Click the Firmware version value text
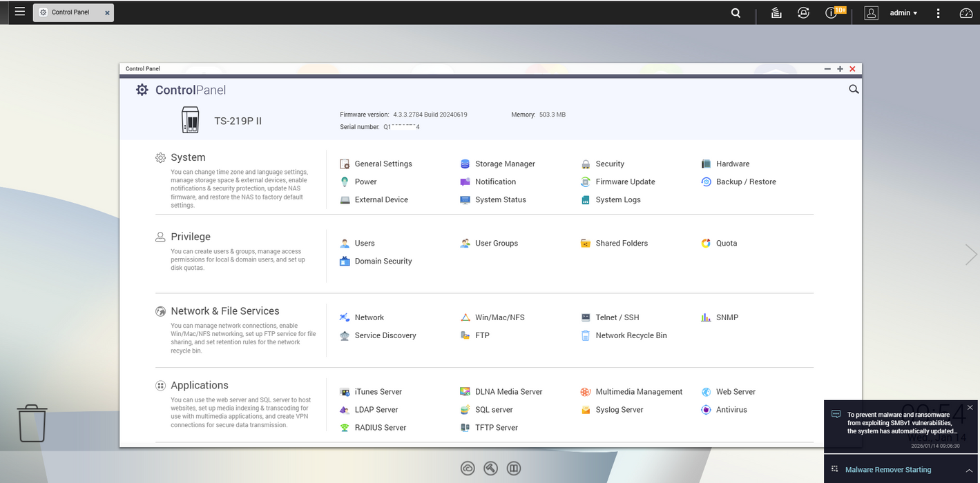The height and width of the screenshot is (483, 980). click(430, 115)
